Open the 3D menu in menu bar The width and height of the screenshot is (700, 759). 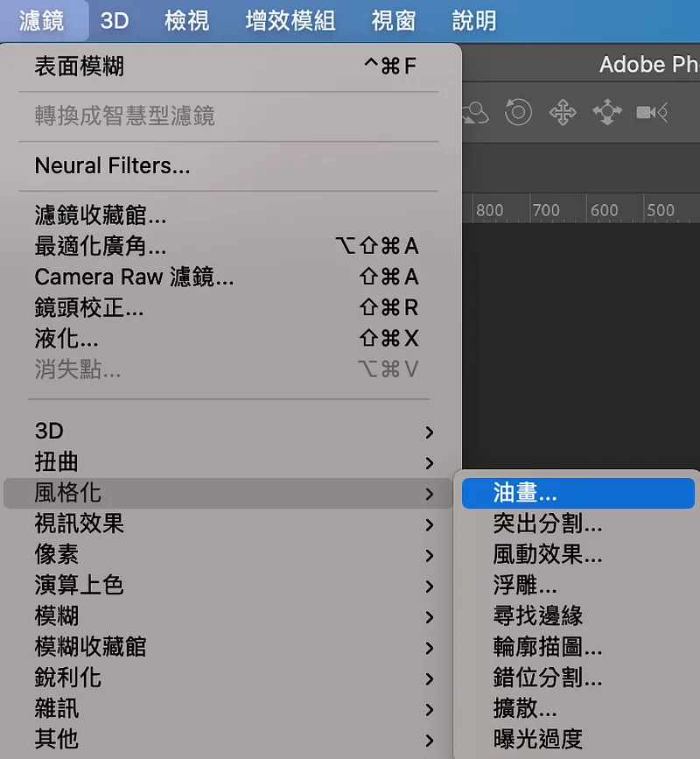(115, 21)
